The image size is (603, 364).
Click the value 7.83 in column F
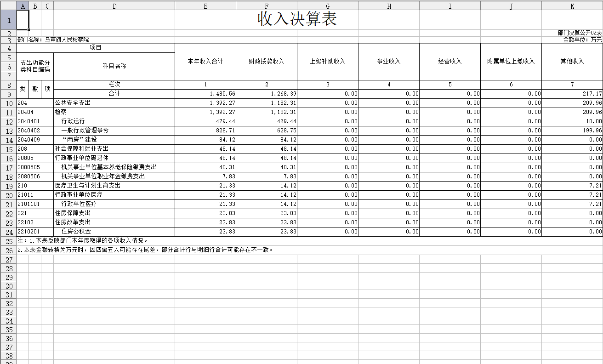(267, 176)
